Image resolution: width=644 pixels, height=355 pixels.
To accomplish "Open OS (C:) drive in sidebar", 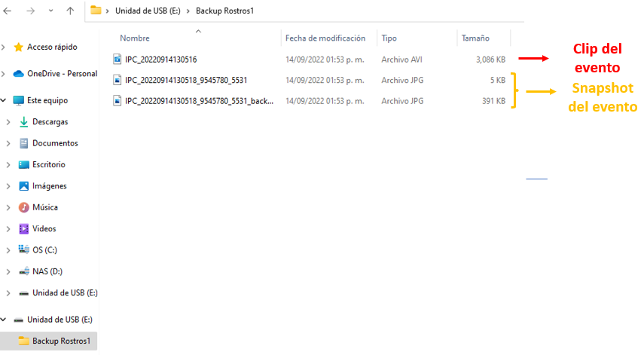I will pyautogui.click(x=44, y=249).
